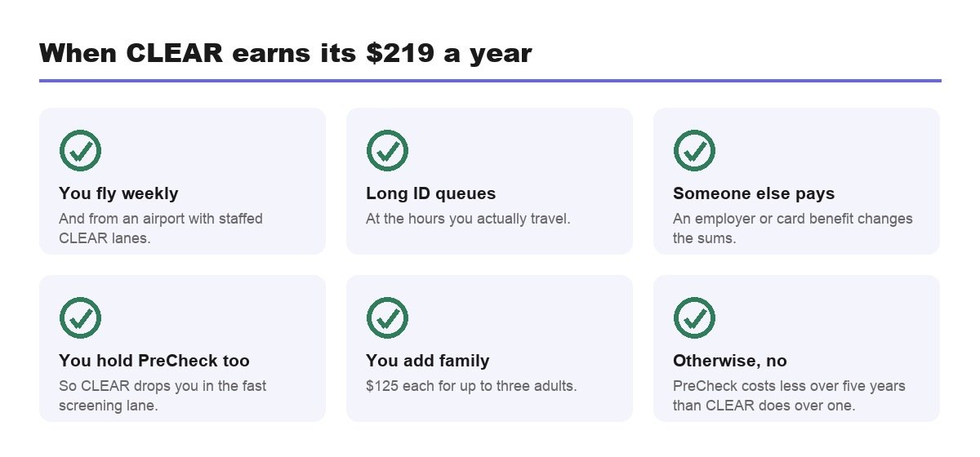Click the '$125 each for up to three adults' text

coord(471,386)
